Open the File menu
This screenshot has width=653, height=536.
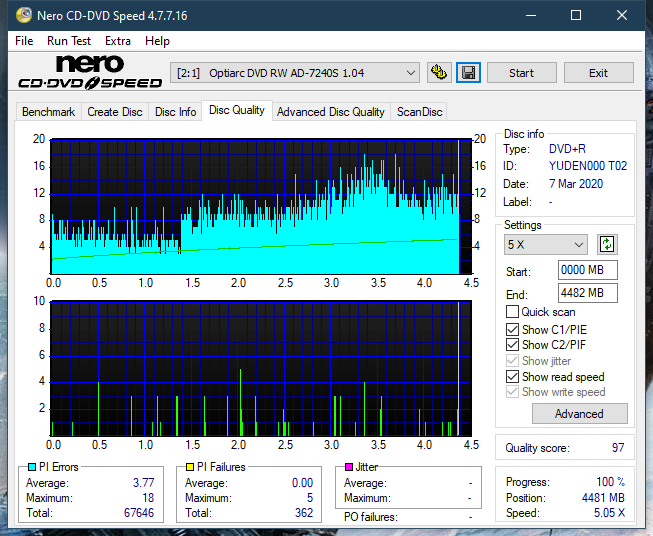click(x=24, y=41)
